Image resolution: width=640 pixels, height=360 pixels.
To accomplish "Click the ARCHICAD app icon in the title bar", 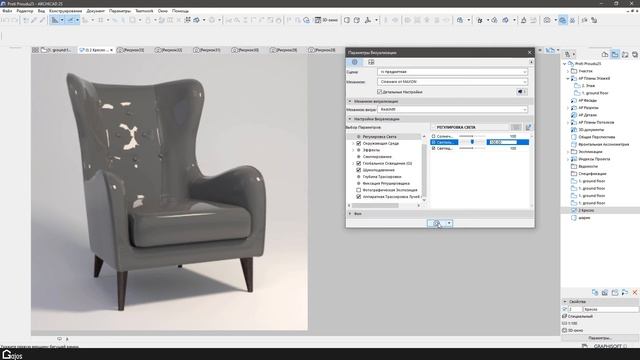I will pyautogui.click(x=3, y=3).
